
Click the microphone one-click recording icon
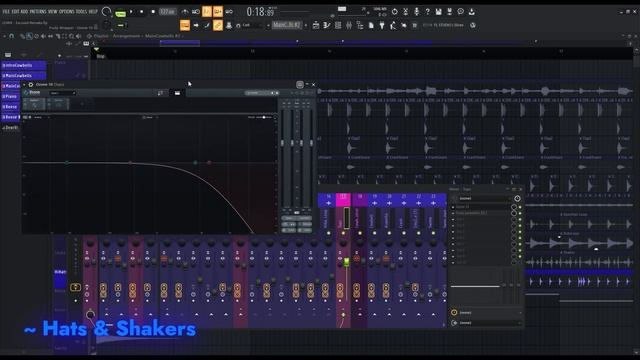[x=416, y=12]
